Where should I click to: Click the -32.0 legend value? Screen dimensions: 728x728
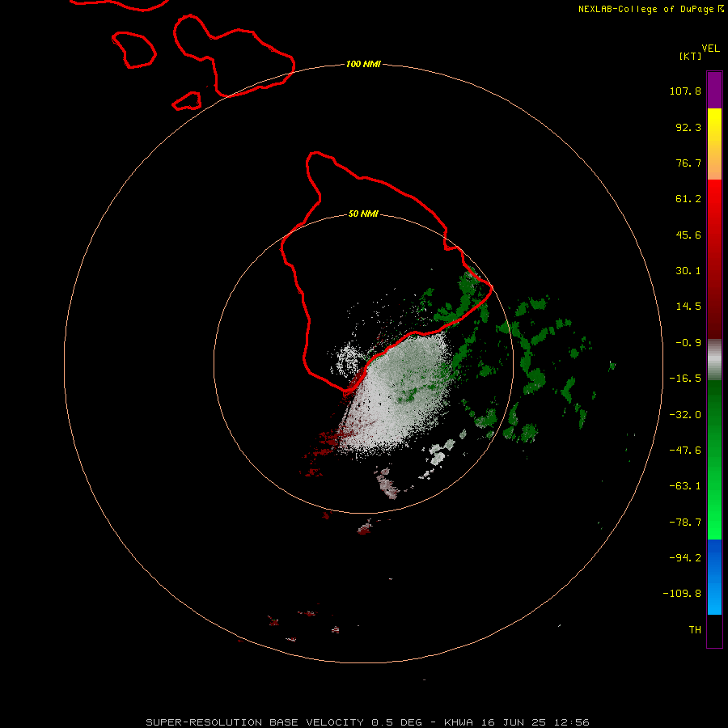tap(685, 415)
